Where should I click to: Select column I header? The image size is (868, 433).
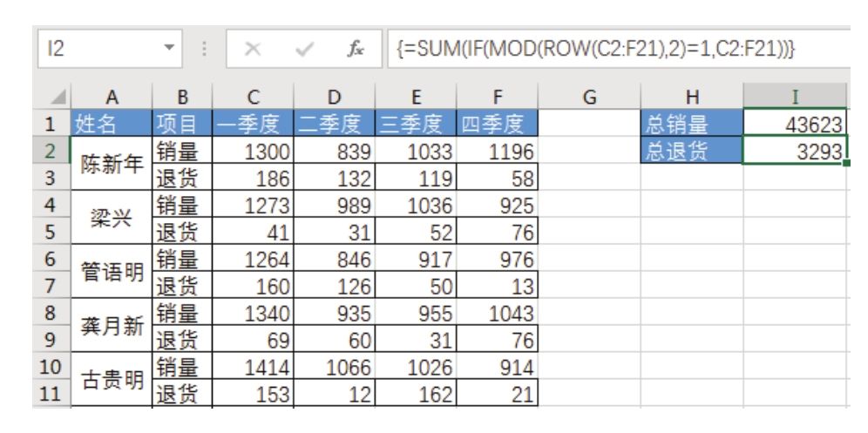click(795, 100)
